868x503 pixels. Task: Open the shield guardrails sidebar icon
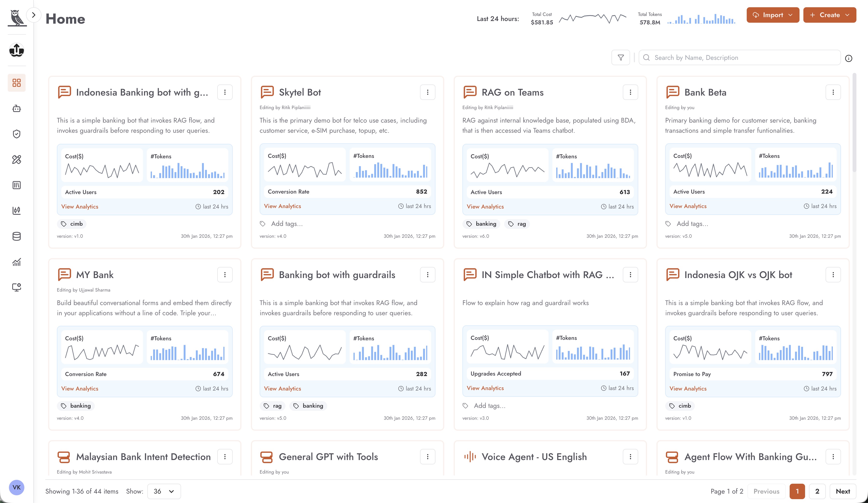(x=17, y=134)
